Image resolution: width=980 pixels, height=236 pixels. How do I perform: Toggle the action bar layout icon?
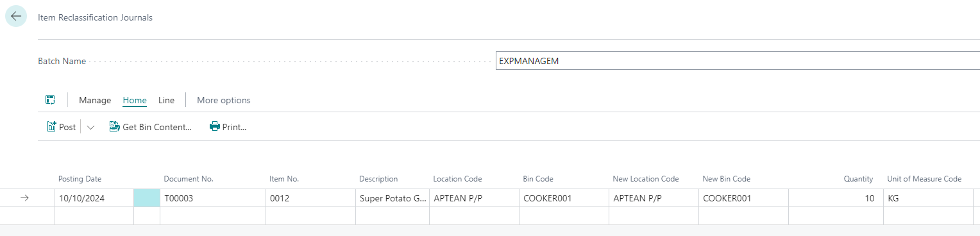[50, 100]
